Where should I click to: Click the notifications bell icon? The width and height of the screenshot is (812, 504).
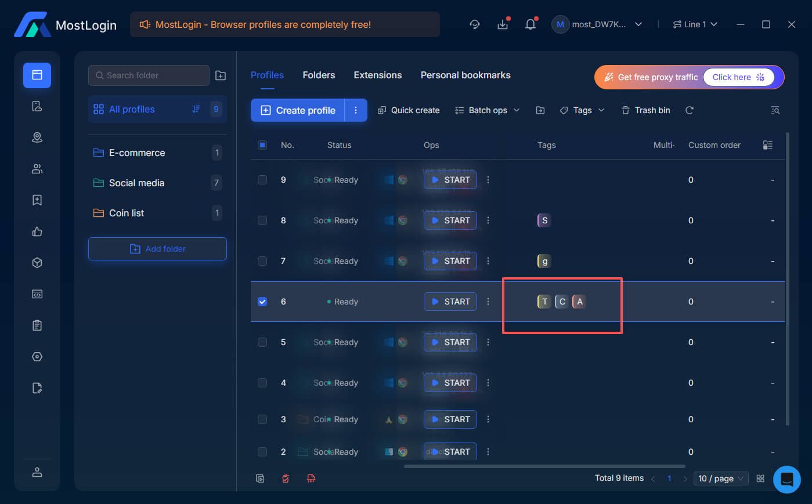(530, 24)
